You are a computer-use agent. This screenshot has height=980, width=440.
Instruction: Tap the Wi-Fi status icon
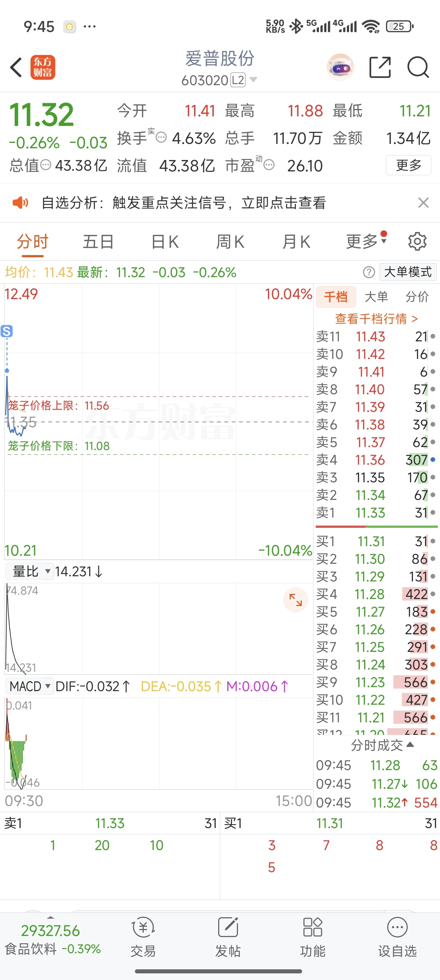click(371, 26)
